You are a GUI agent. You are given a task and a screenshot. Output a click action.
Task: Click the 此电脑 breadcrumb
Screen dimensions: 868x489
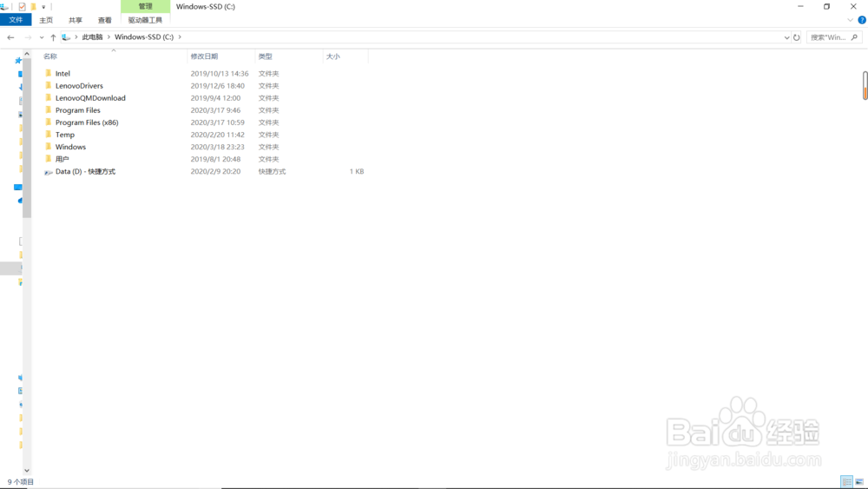[x=93, y=37]
